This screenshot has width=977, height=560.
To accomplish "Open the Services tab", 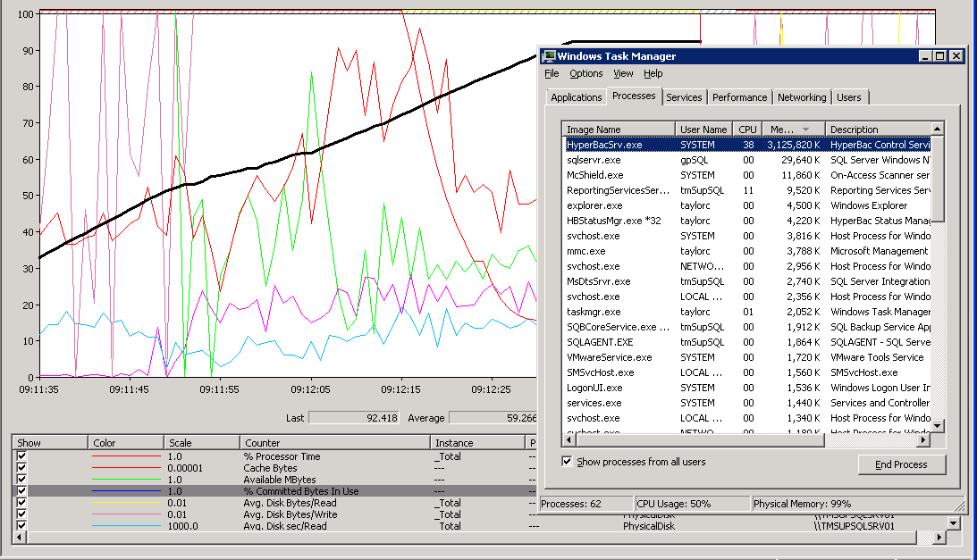I will [684, 97].
